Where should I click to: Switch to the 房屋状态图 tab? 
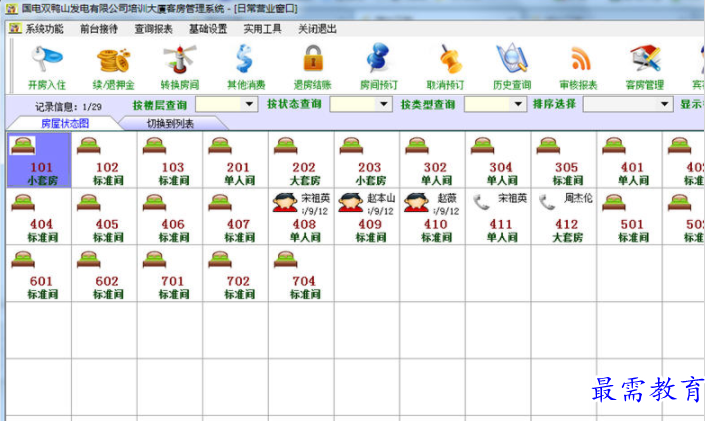[65, 123]
